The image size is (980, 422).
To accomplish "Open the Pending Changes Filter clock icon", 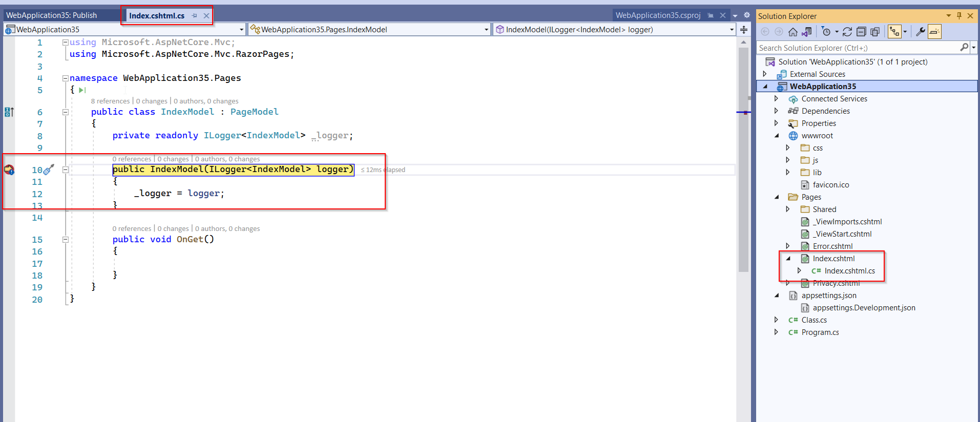I will click(x=826, y=32).
